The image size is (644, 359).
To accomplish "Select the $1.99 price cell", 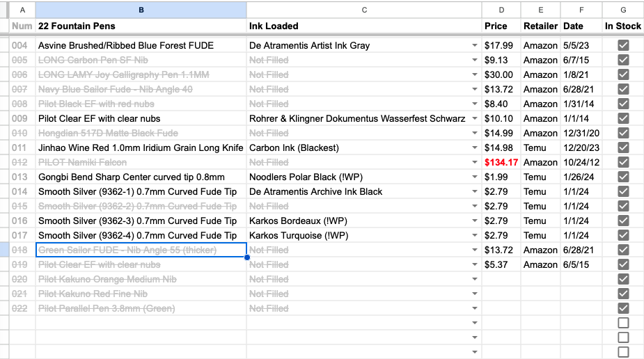I will (x=501, y=177).
